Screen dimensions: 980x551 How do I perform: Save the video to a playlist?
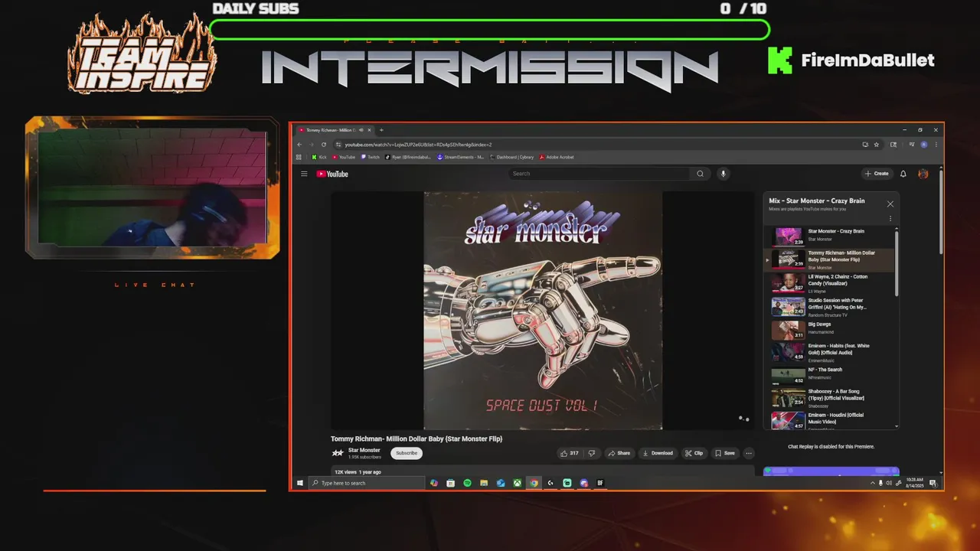(x=725, y=453)
